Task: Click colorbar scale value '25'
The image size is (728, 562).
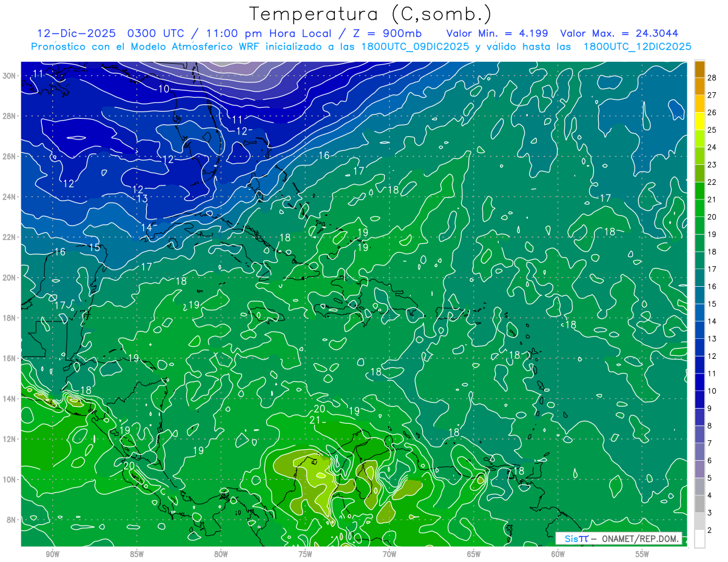Action: [712, 130]
